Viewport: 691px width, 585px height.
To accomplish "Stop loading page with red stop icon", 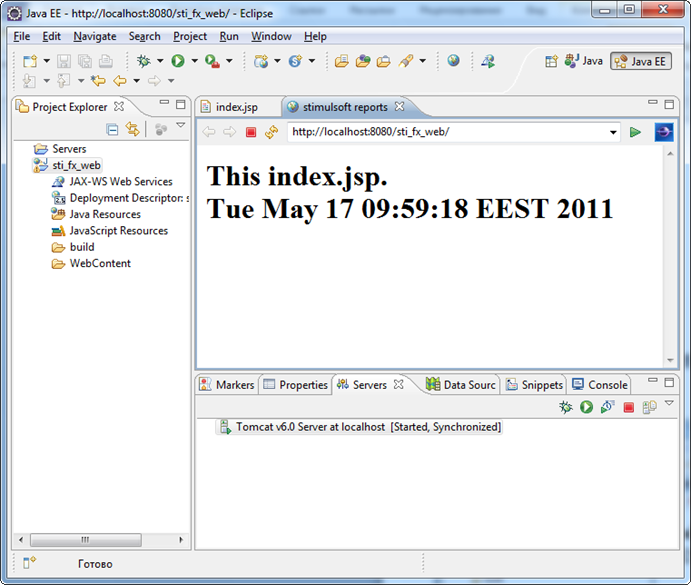I will [251, 132].
